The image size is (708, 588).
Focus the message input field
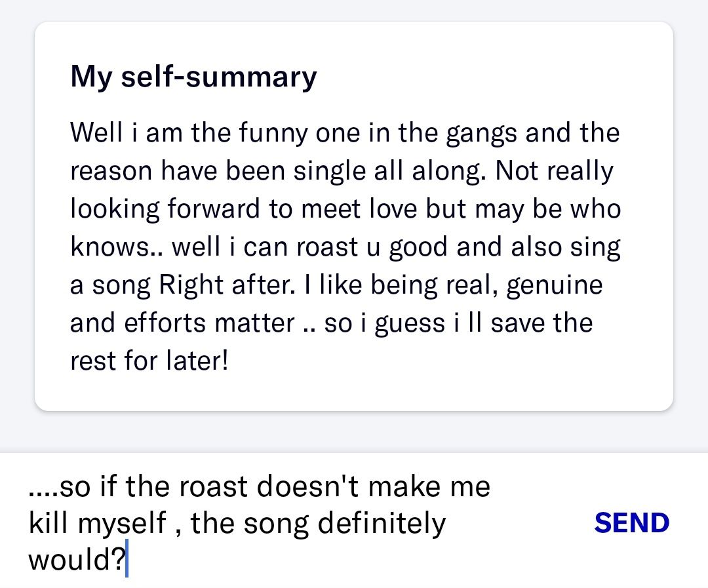(x=295, y=522)
